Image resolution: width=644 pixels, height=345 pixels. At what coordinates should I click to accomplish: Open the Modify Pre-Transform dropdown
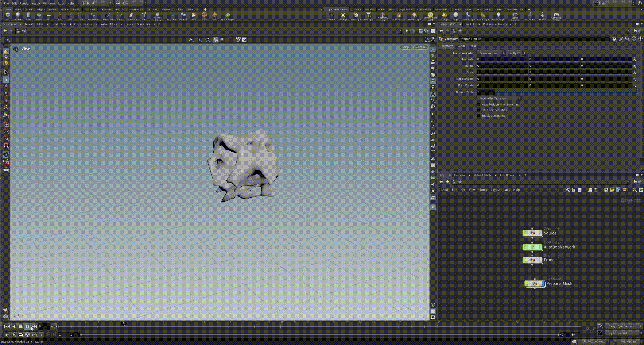[x=498, y=98]
